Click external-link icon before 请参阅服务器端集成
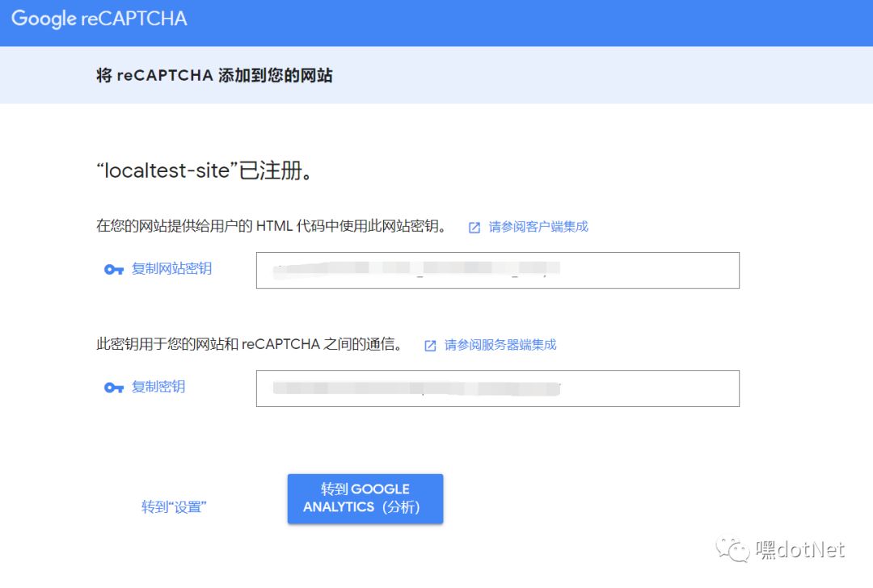 (430, 346)
